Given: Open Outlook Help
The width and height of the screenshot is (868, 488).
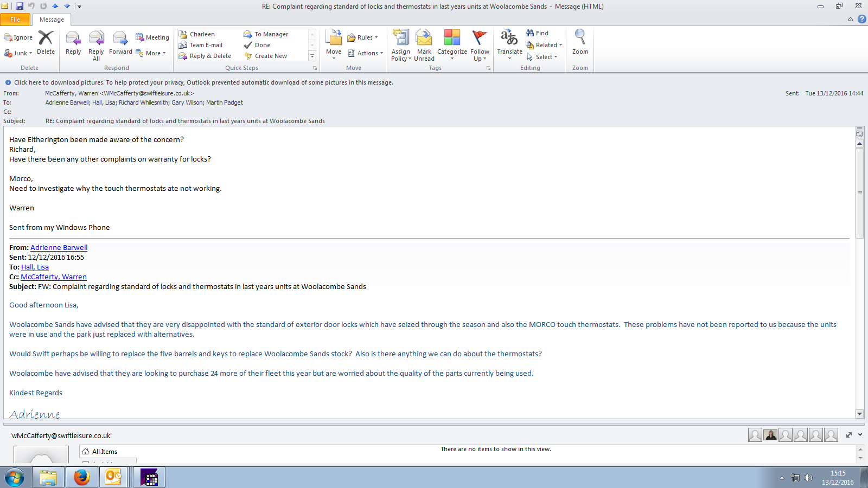Looking at the screenshot, I should click(x=861, y=19).
